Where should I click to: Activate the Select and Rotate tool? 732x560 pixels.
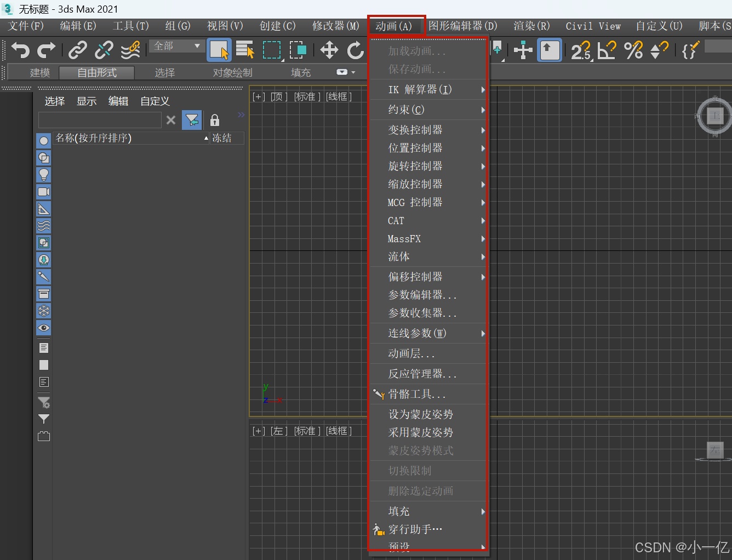[356, 50]
